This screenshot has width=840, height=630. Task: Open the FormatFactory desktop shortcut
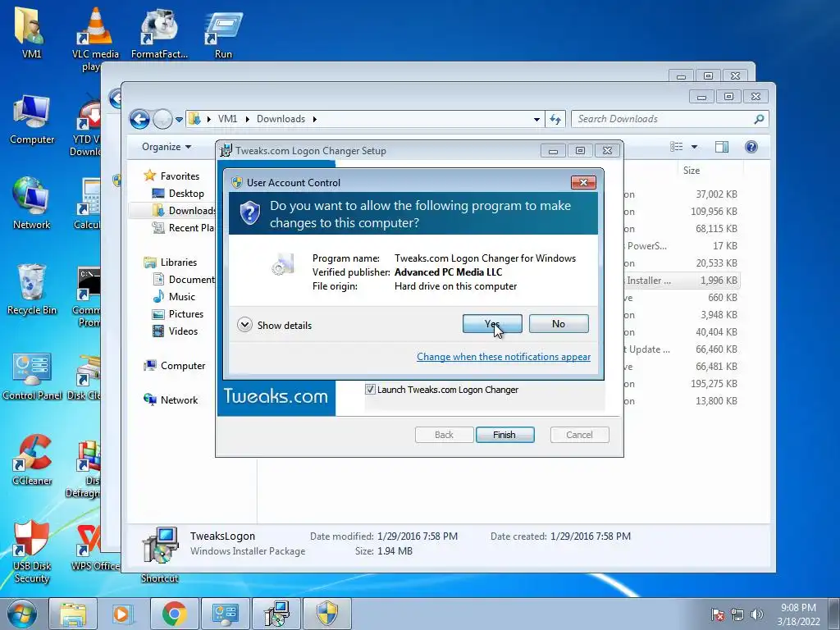(159, 33)
